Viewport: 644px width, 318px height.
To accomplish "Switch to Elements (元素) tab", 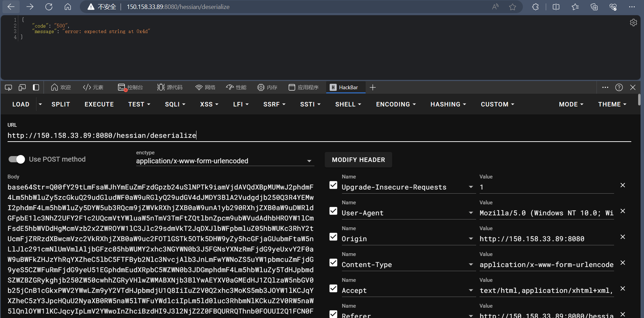I will pos(93,88).
